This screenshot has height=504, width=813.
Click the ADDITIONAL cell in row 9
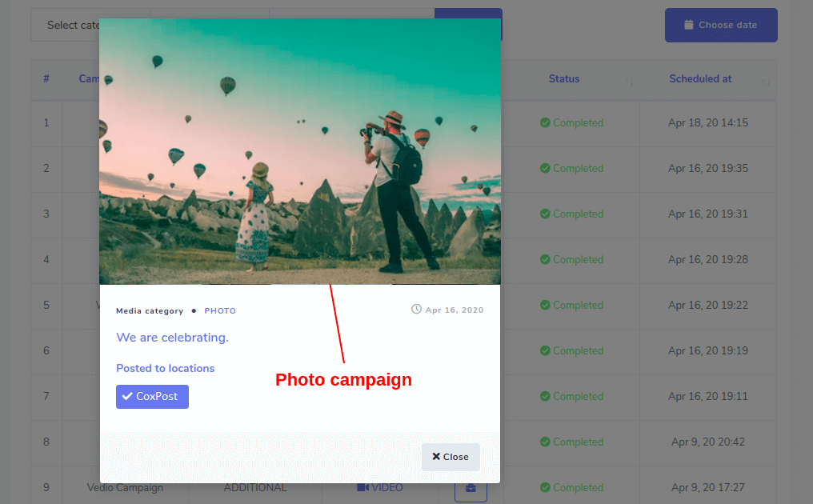click(x=254, y=488)
